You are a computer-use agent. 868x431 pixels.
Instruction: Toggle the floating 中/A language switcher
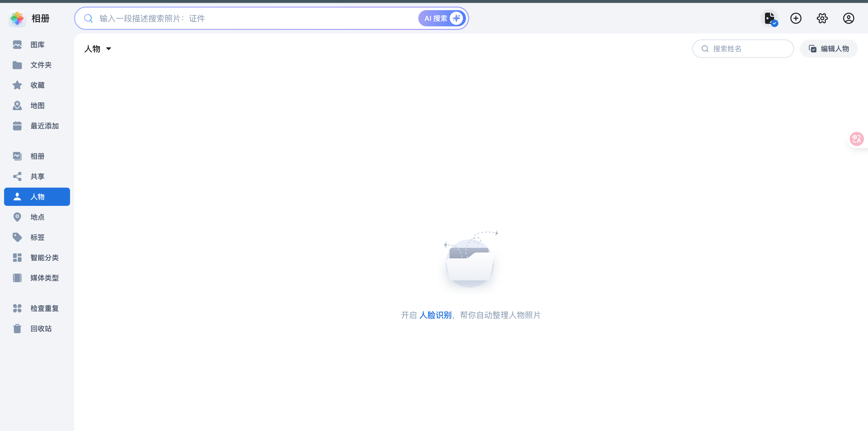(x=857, y=139)
